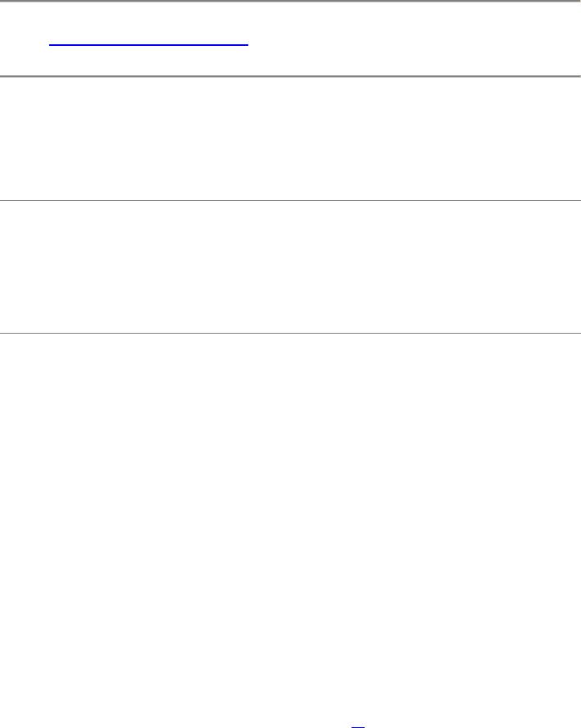Click the right edge of the second thin divider
This screenshot has height=728, width=581.
coord(577,333)
